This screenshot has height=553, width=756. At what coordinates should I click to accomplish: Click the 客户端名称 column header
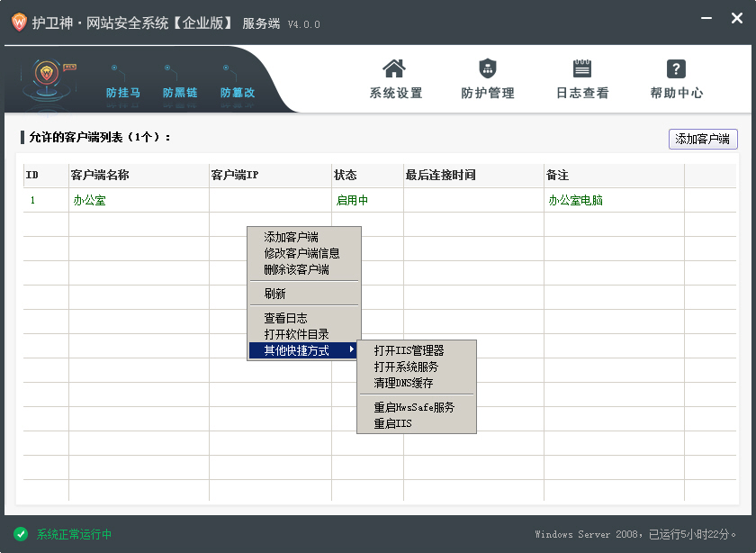[100, 175]
